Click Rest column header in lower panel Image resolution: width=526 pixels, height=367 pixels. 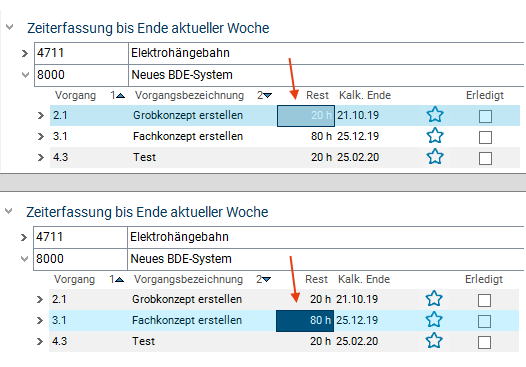coord(316,279)
